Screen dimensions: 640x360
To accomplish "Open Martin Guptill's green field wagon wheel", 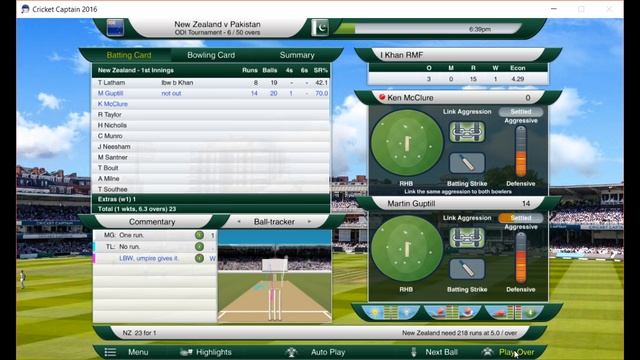I will click(407, 249).
